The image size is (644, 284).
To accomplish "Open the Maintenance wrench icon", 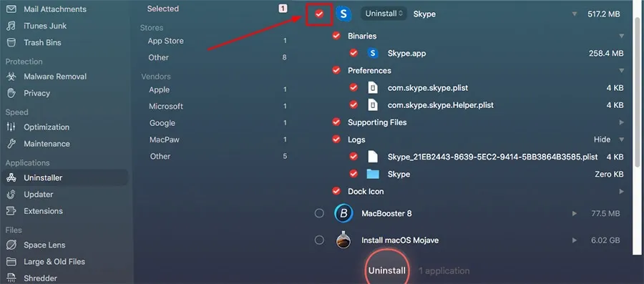I will (11, 144).
